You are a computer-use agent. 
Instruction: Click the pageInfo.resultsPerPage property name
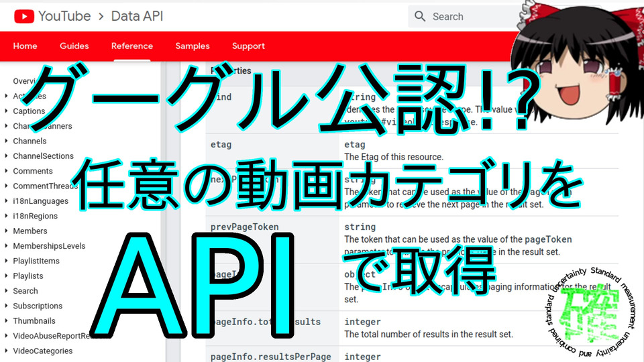tap(270, 357)
